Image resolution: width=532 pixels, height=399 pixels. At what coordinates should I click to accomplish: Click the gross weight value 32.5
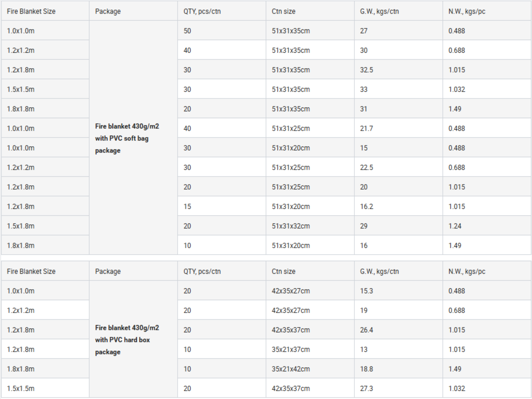pyautogui.click(x=367, y=70)
